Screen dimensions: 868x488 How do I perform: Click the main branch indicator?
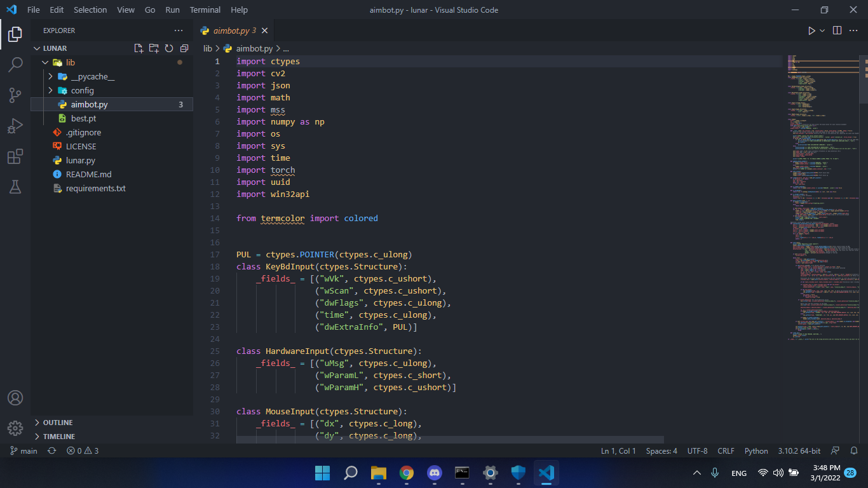pos(23,451)
